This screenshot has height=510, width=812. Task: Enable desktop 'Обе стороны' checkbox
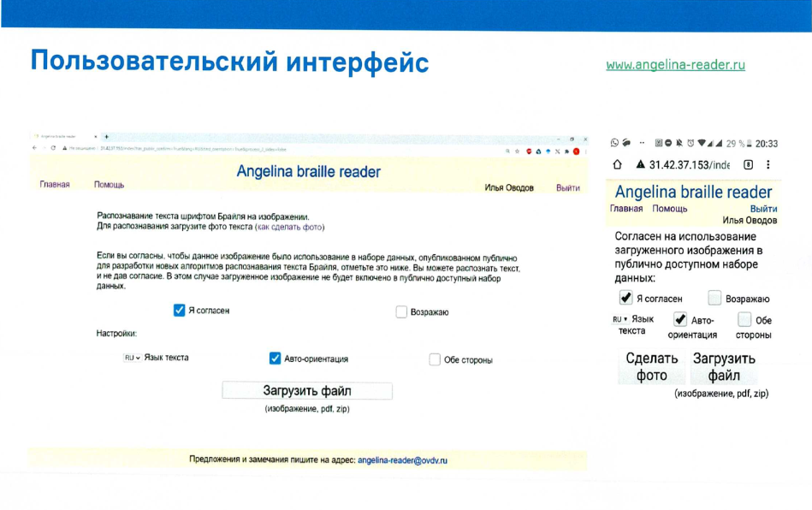(435, 359)
